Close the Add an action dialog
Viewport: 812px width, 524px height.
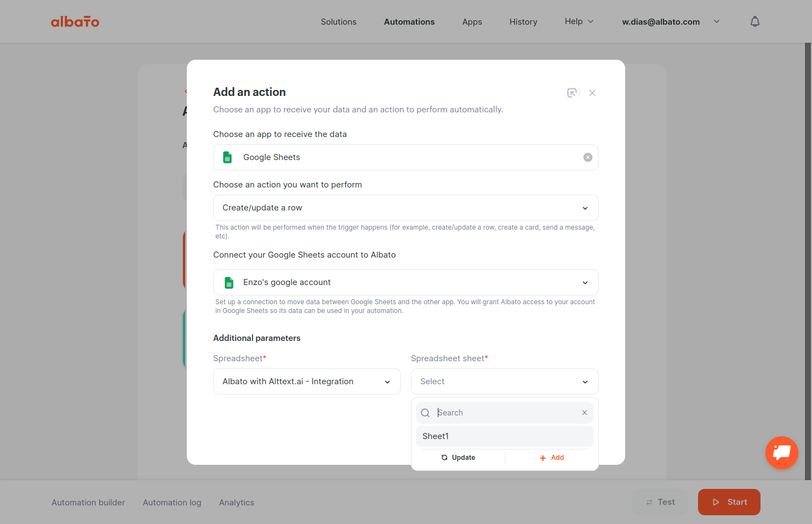[592, 93]
